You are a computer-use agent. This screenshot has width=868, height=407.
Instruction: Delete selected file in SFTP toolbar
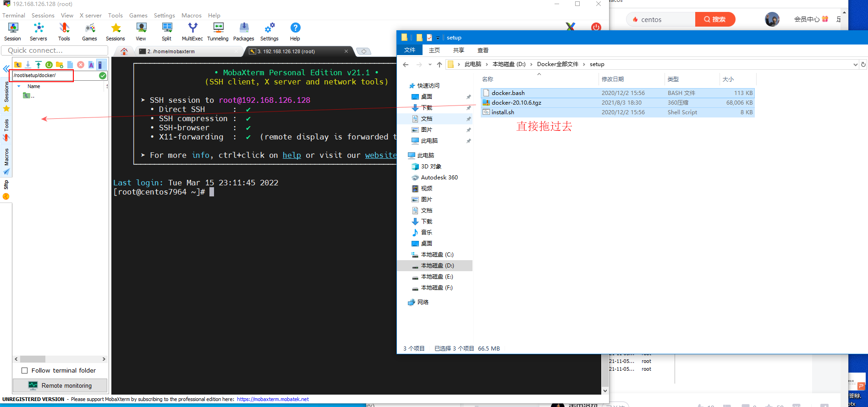click(81, 65)
